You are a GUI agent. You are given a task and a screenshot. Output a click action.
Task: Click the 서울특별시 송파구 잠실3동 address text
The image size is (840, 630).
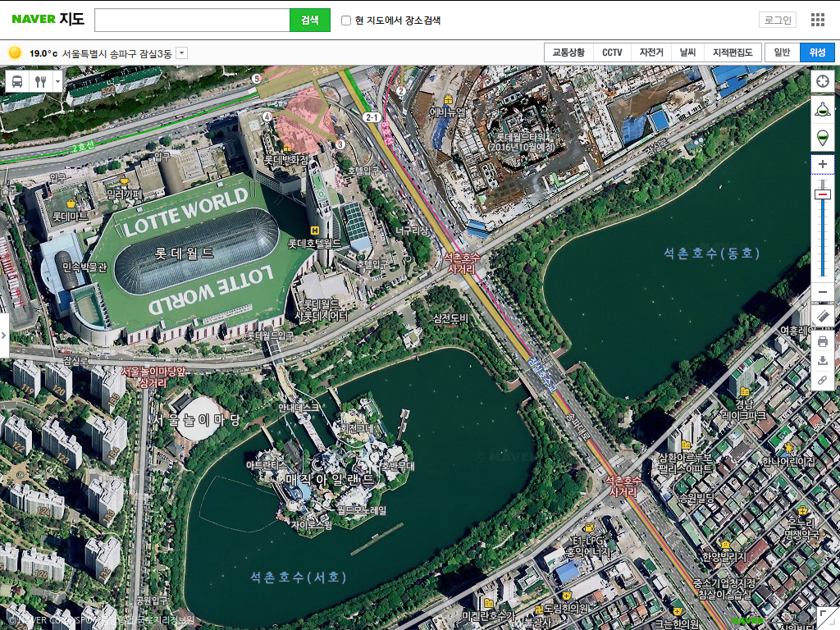coord(116,53)
